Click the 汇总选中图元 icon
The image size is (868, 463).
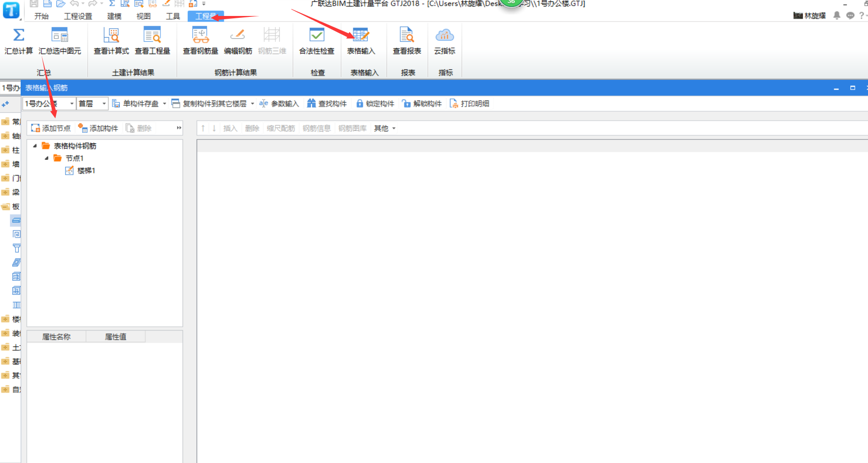[60, 35]
